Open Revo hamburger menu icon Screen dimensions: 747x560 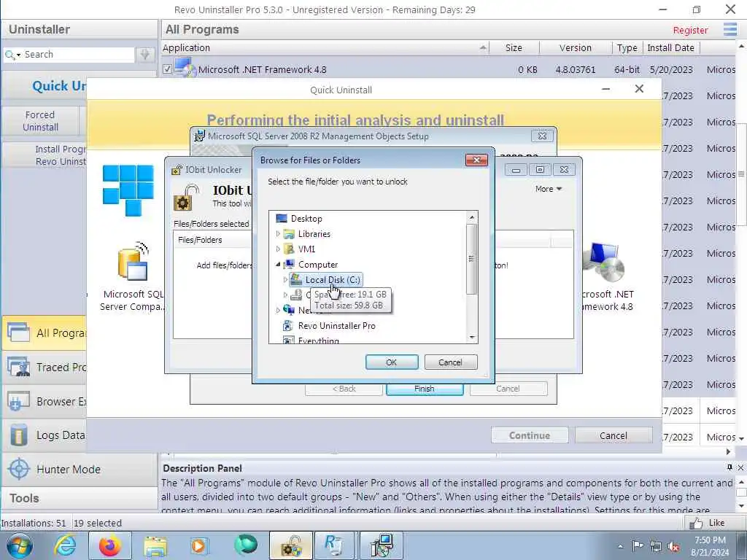coord(729,29)
